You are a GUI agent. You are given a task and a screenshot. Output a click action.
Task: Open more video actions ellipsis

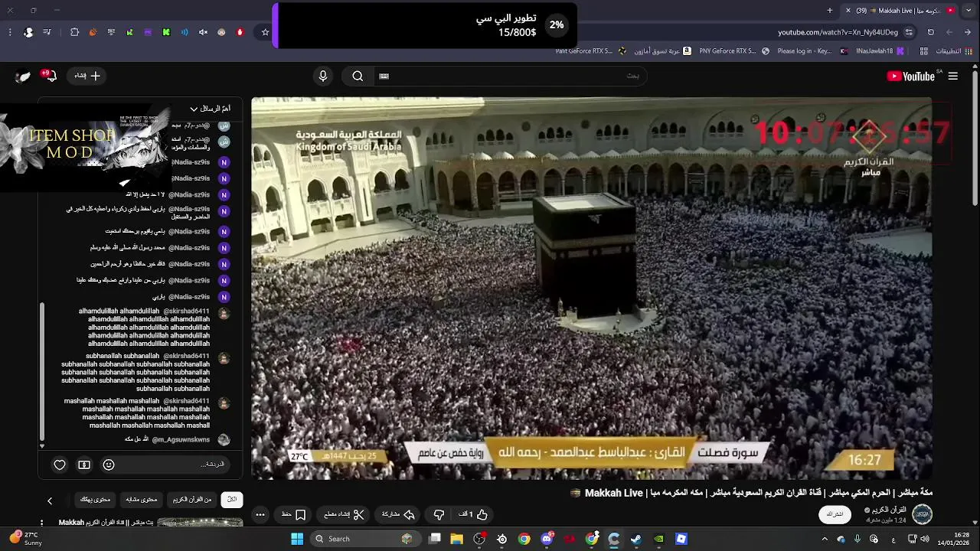pyautogui.click(x=260, y=514)
